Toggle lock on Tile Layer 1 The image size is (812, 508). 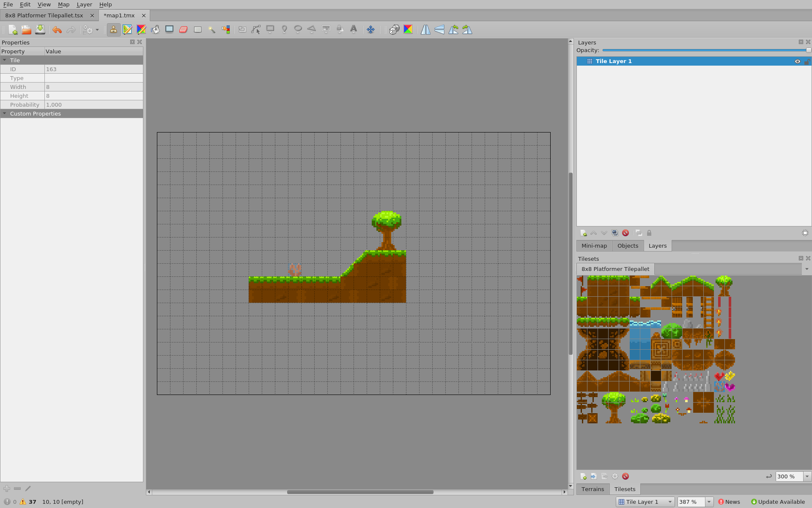pyautogui.click(x=807, y=61)
